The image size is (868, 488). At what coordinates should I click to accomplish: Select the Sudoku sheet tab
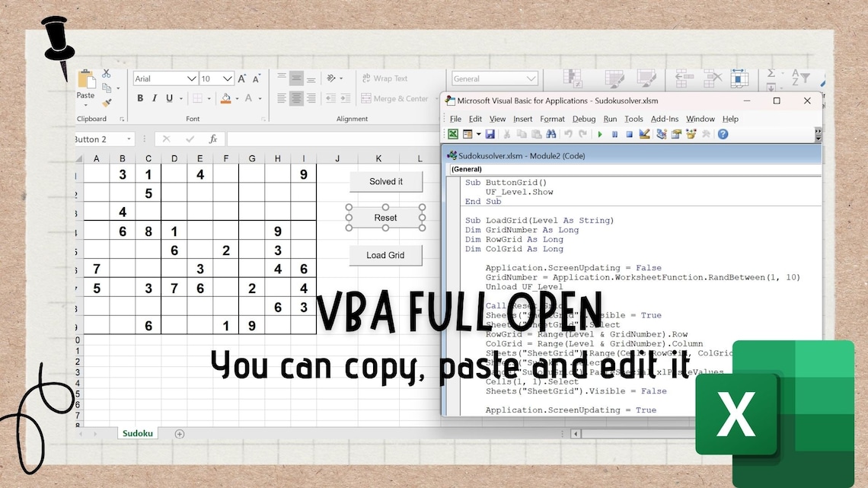(137, 433)
